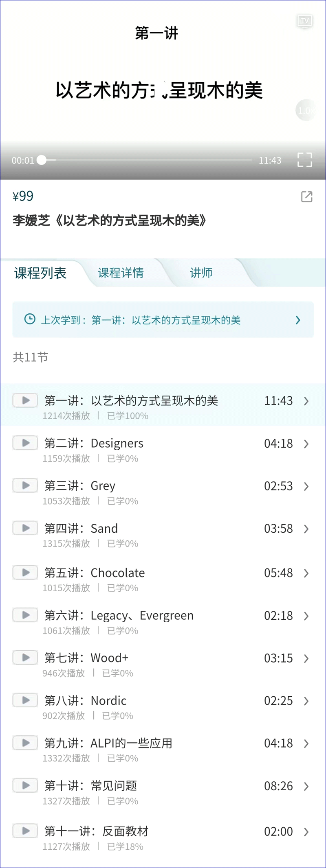Enter fullscreen video mode
This screenshot has width=326, height=868.
(x=305, y=160)
